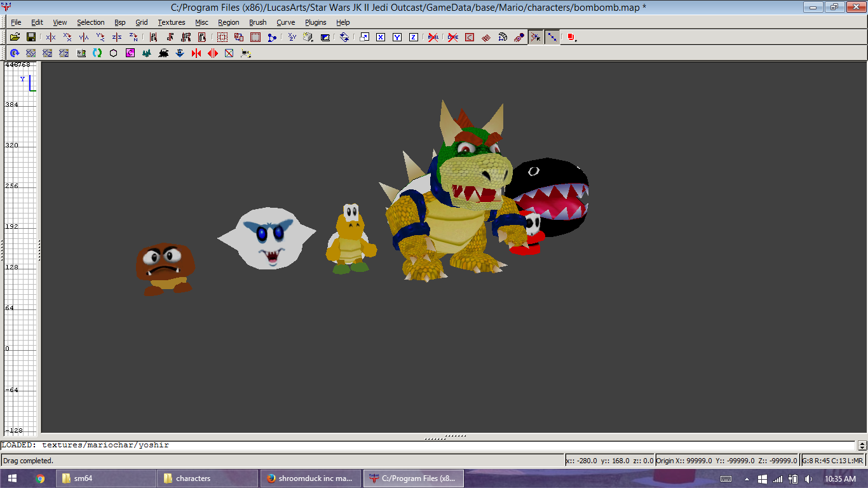Launch Chrome from the taskbar
868x488 pixels.
click(x=40, y=478)
